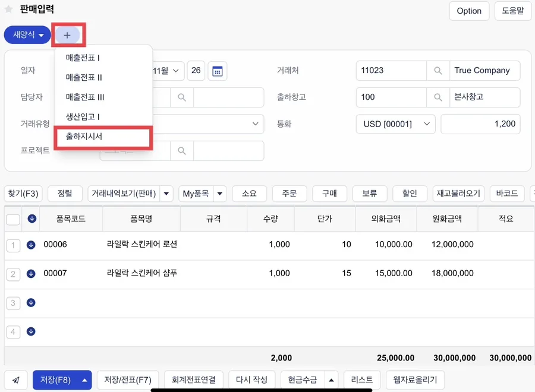Click the 보류 button
The width and height of the screenshot is (535, 392).
pyautogui.click(x=370, y=194)
